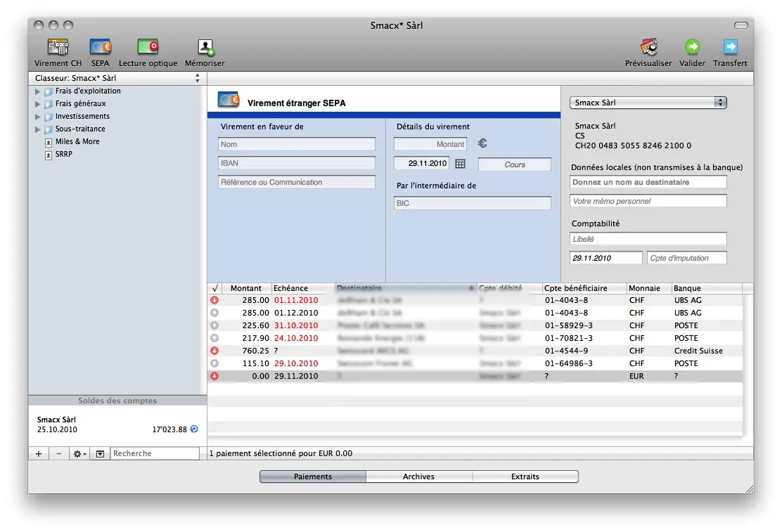Click the green Valider icon

[x=692, y=47]
